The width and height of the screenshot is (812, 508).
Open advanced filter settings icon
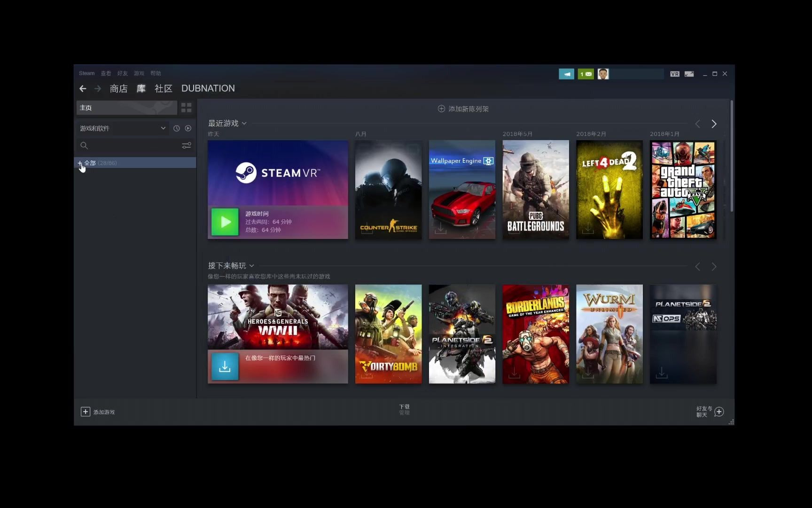click(187, 146)
